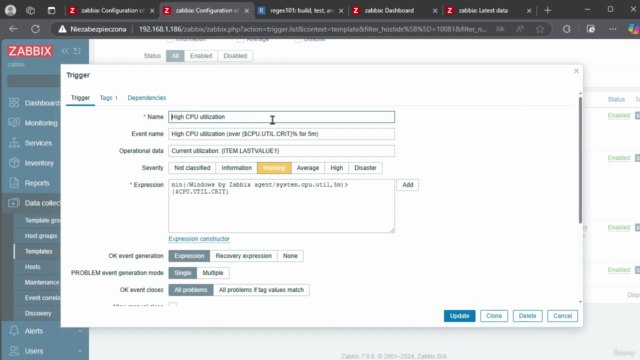
Task: Click the Delete button
Action: point(527,316)
